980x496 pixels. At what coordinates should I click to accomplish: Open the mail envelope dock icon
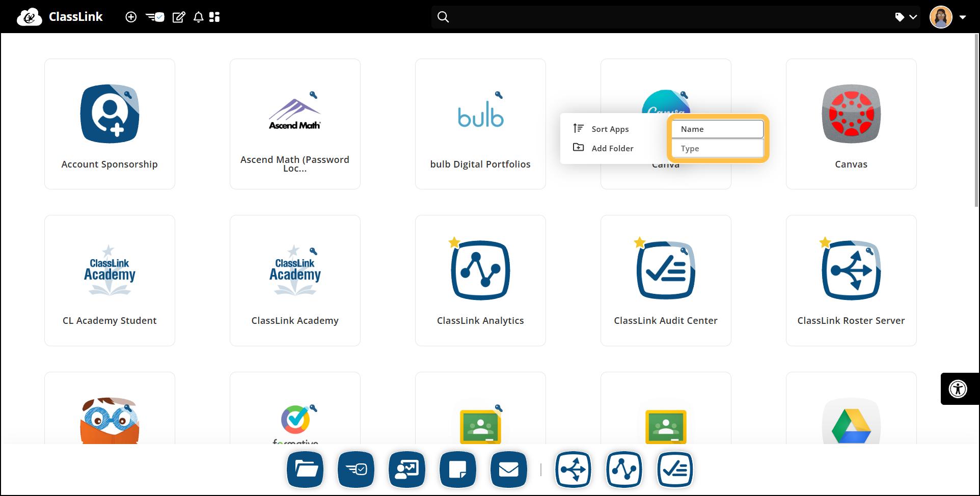click(509, 469)
